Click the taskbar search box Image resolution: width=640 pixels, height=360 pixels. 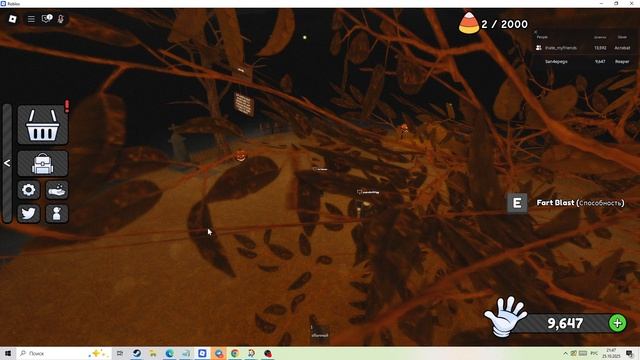63,353
